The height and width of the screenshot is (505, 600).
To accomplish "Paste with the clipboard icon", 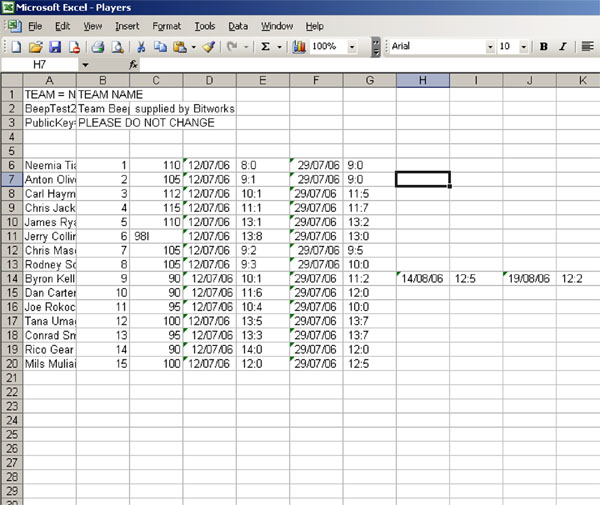I will 180,47.
